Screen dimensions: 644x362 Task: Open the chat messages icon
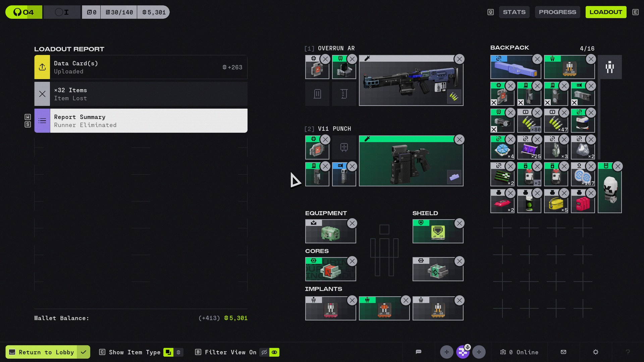point(418,352)
